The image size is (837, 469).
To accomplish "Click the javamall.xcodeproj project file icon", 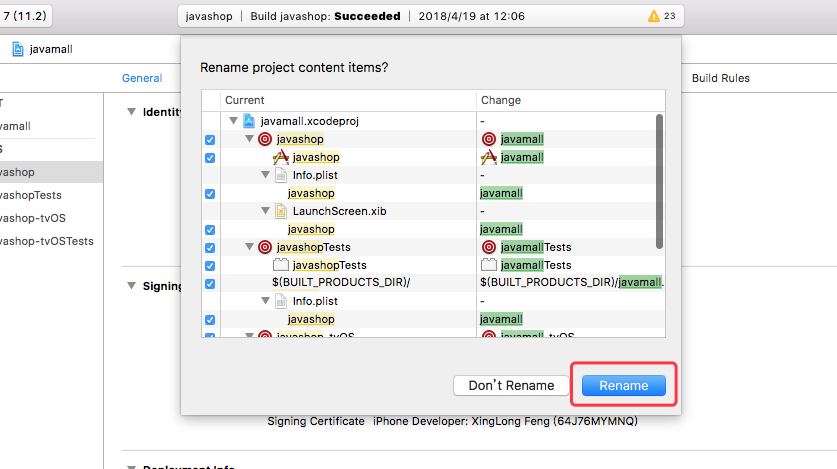I will [x=249, y=121].
